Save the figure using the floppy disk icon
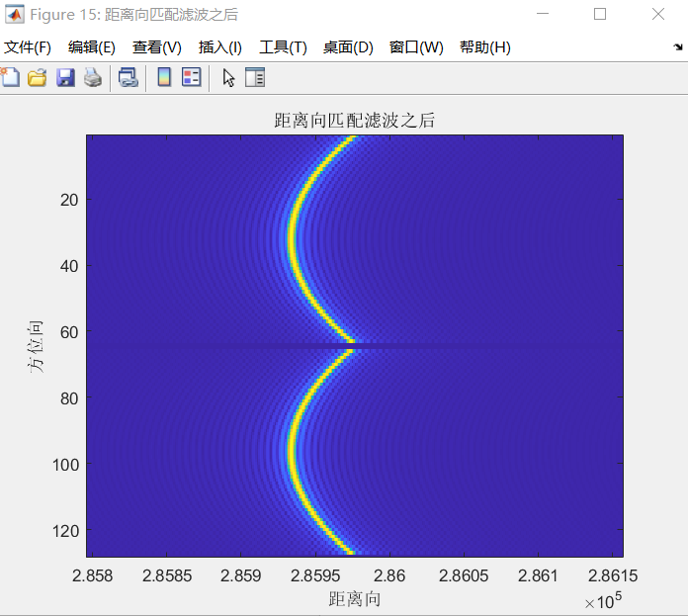 65,78
